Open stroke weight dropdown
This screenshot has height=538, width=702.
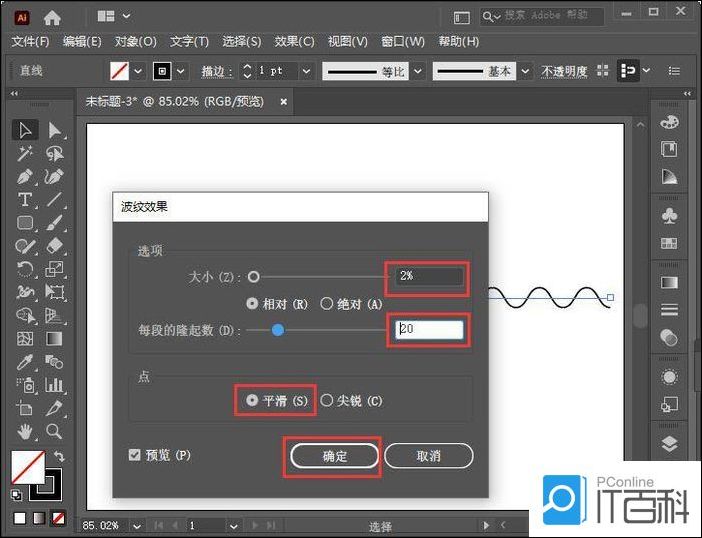click(306, 71)
